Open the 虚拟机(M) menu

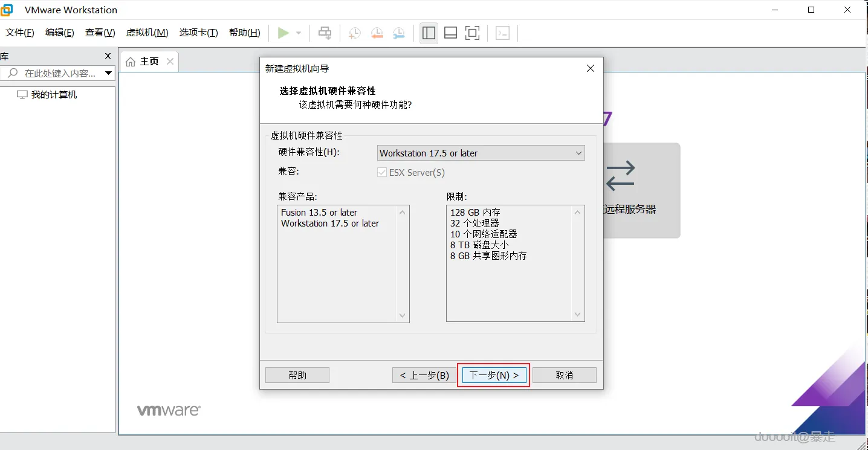[147, 33]
